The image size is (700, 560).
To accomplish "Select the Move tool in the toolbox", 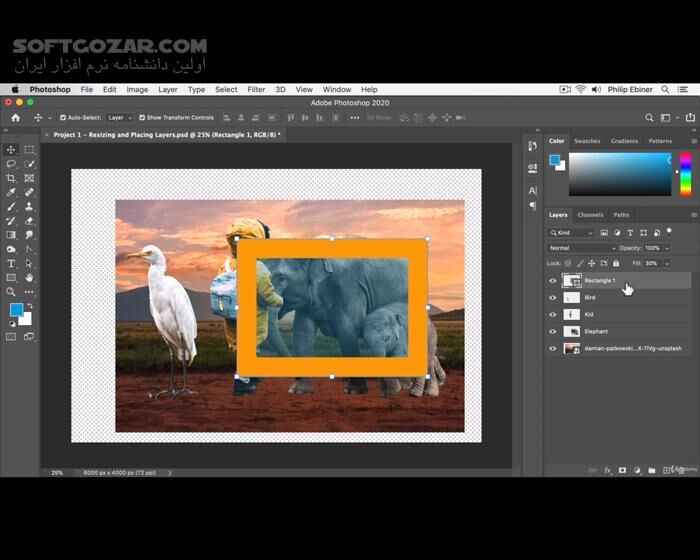I will click(x=11, y=150).
